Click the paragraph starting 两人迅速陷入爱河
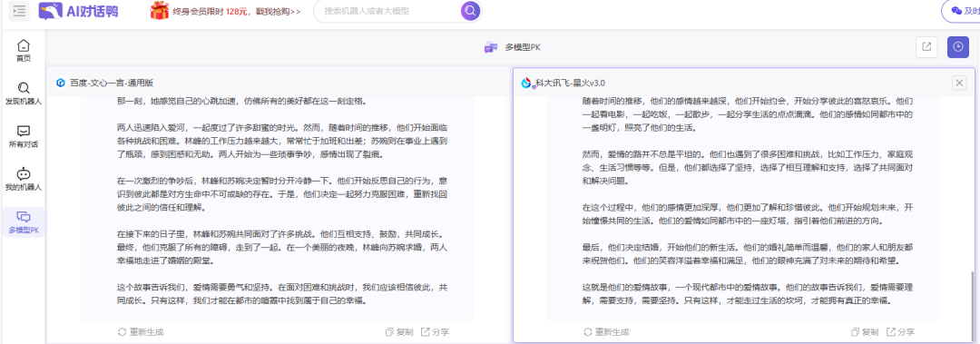980x344 pixels. point(282,140)
